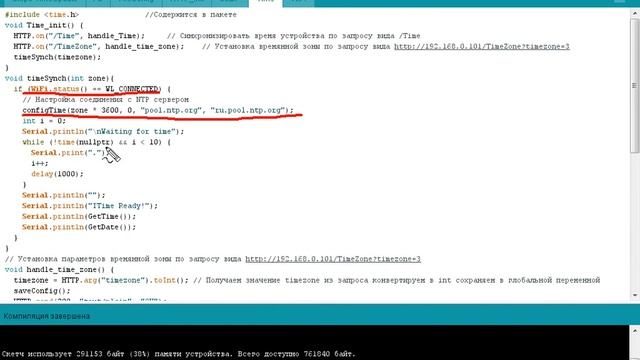Click the 'timeSynch(timezone);' call
Image resolution: width=640 pixels, height=360 pixels.
pos(57,57)
